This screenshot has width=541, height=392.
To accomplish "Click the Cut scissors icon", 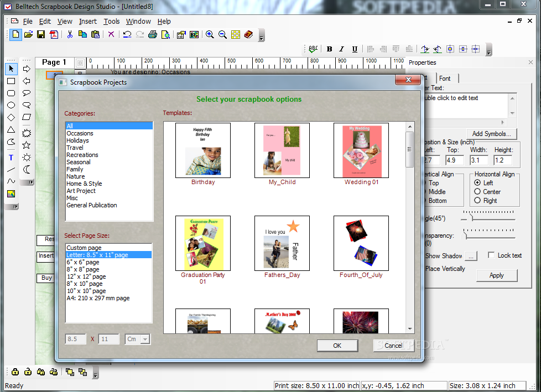I will 70,34.
